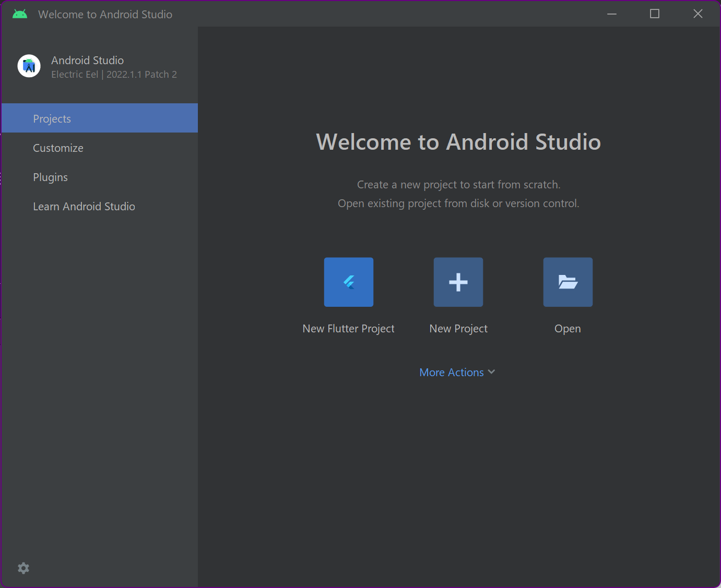721x588 pixels.
Task: Select the Projects tab in sidebar
Action: [x=52, y=118]
